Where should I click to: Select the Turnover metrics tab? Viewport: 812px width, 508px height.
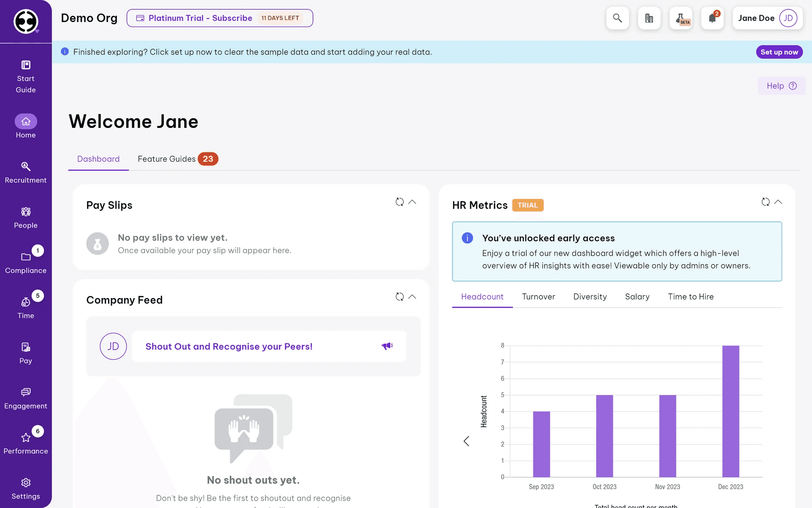pos(538,297)
